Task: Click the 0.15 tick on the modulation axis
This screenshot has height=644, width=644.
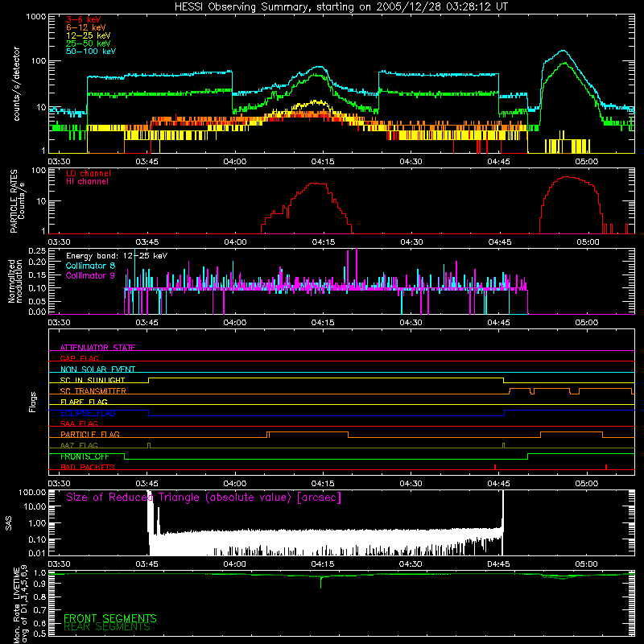Action: (37, 275)
